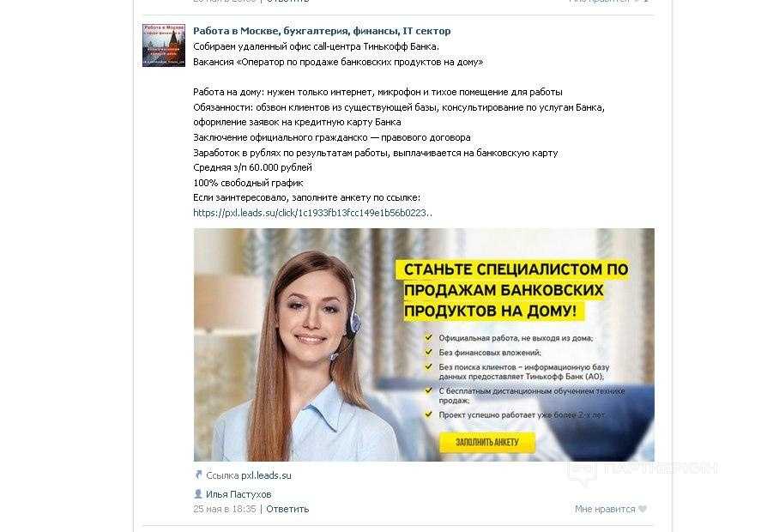Click the checkmark beside Без финансовых вложений
Screen dimensions: 761x532
click(429, 352)
